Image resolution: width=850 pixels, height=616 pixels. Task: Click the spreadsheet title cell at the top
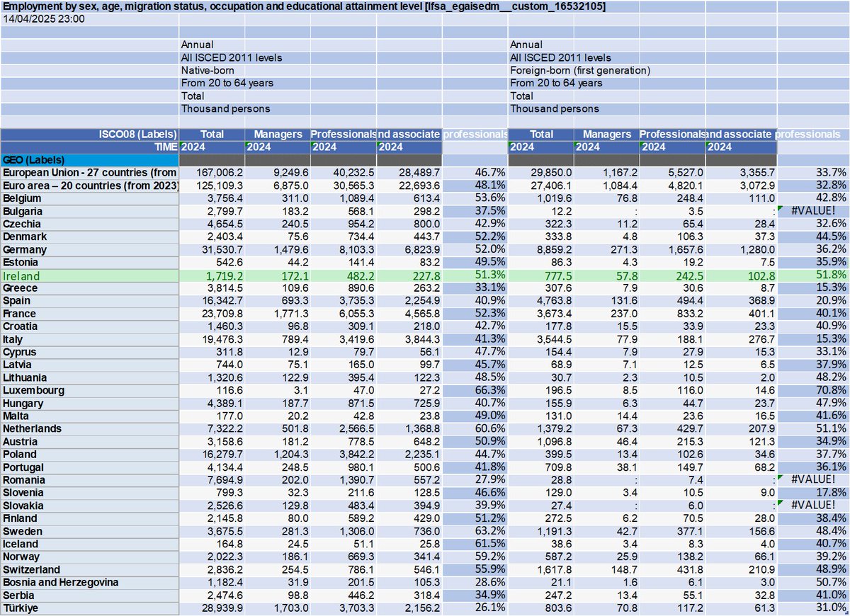[x=212, y=6]
